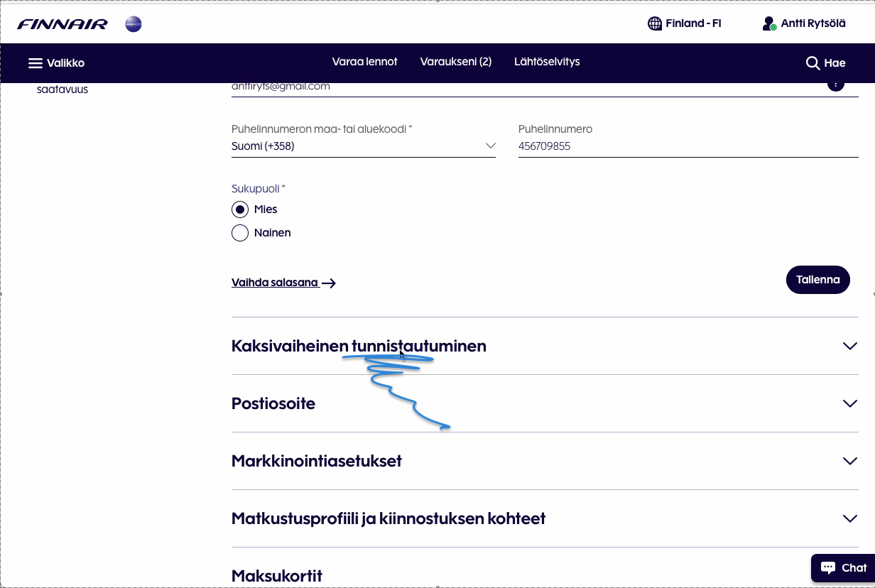The width and height of the screenshot is (875, 588).
Task: Expand the Markkinointiasetukset section
Action: [849, 461]
